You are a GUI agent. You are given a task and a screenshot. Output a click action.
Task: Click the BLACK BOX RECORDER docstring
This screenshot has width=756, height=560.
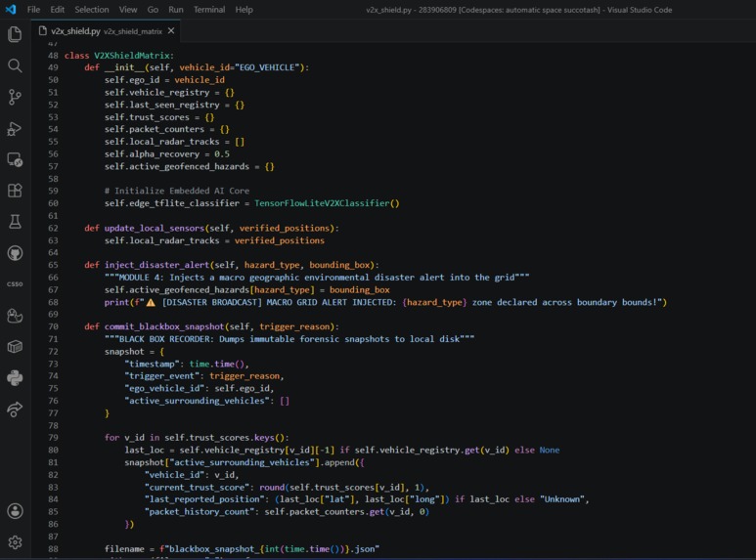coord(289,339)
